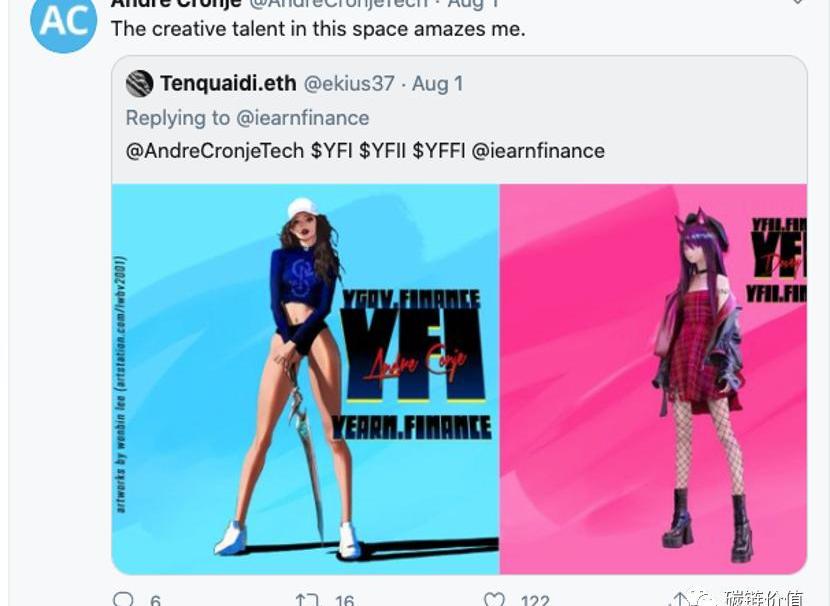Visit the @ekius37 handle

click(349, 84)
